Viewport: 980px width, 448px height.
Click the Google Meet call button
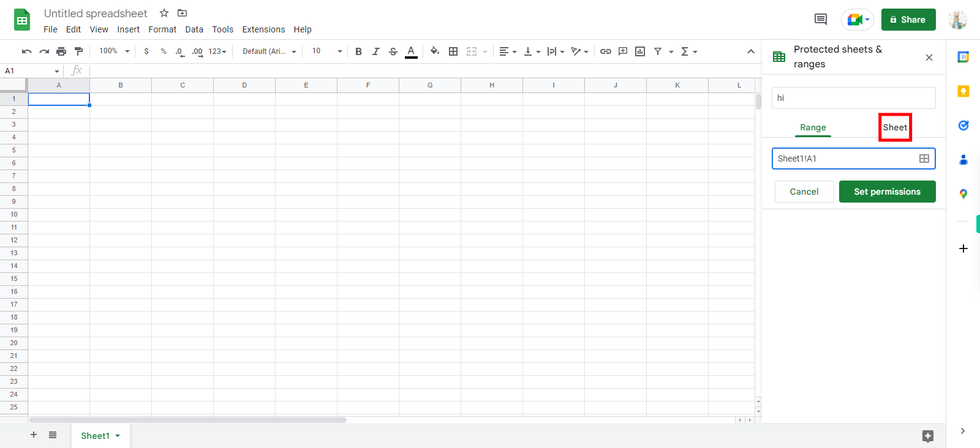tap(858, 20)
